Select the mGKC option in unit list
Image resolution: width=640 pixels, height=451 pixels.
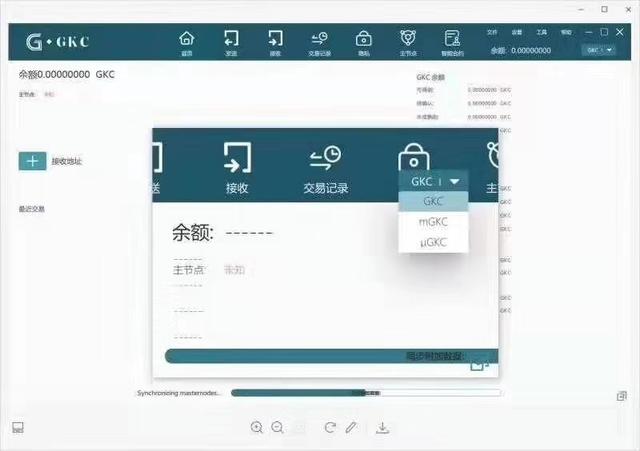pyautogui.click(x=433, y=222)
